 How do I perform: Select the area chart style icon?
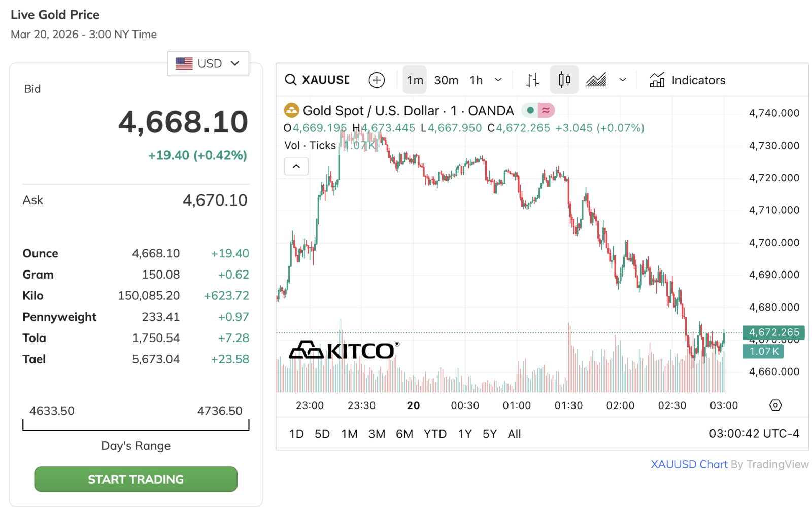[x=596, y=80]
